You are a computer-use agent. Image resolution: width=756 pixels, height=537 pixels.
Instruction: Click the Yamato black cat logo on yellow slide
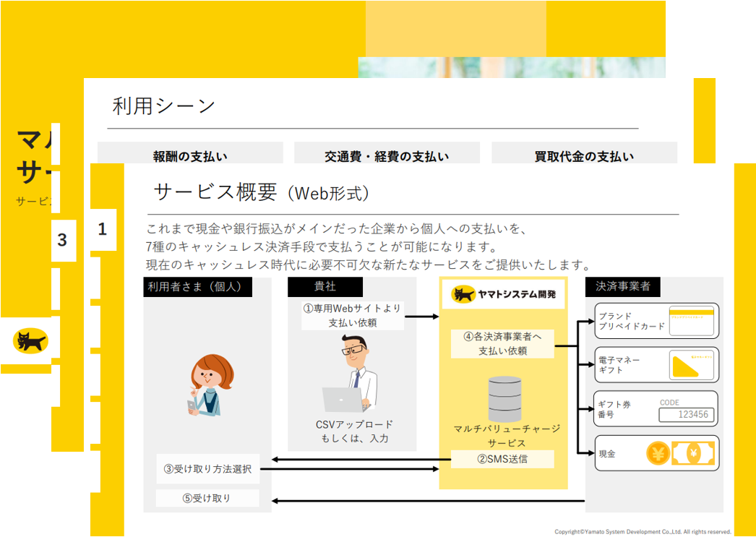coord(30,340)
